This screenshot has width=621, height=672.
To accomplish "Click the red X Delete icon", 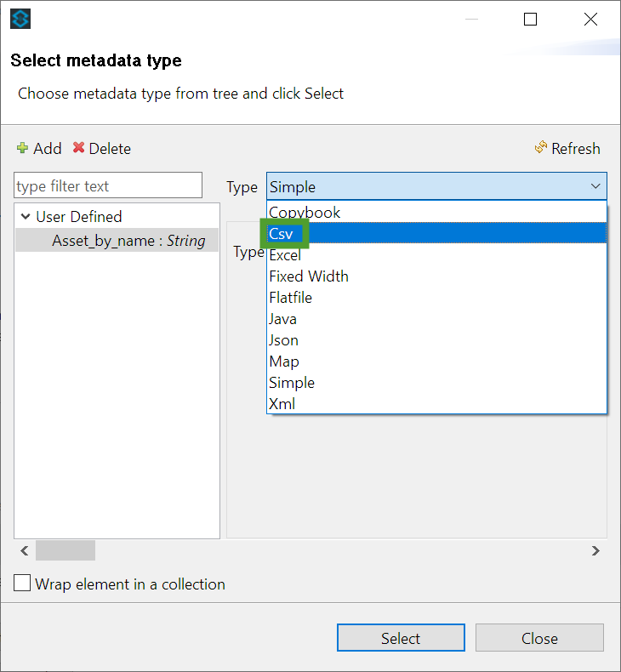I will click(x=78, y=148).
